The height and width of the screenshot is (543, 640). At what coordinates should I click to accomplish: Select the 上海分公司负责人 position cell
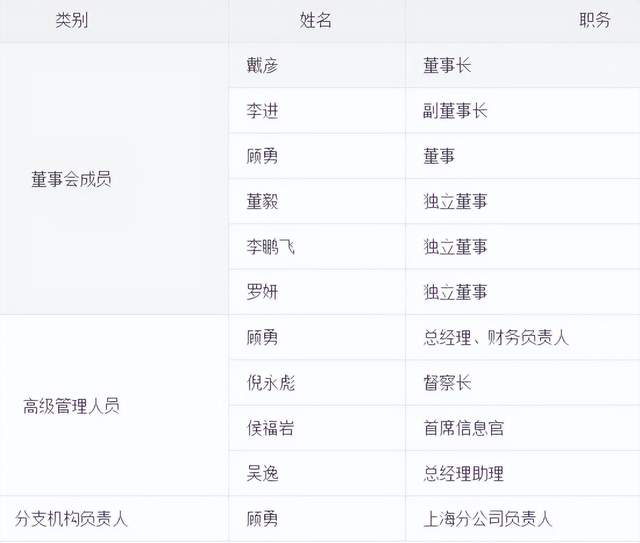coord(487,519)
